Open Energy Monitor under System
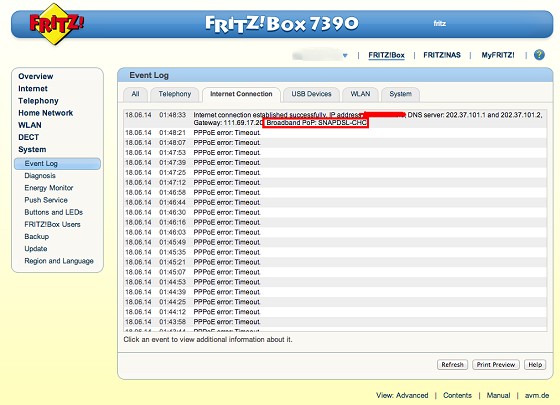The height and width of the screenshot is (405, 560). [49, 188]
